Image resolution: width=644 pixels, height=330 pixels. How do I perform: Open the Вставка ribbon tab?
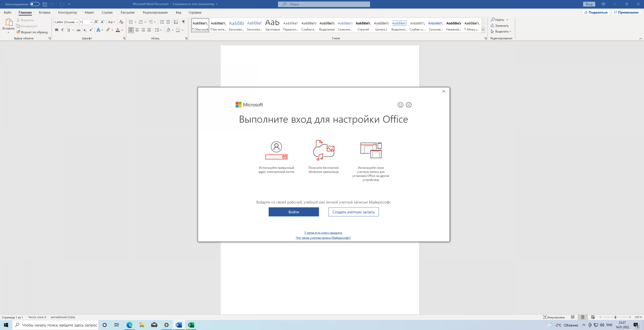tap(44, 13)
